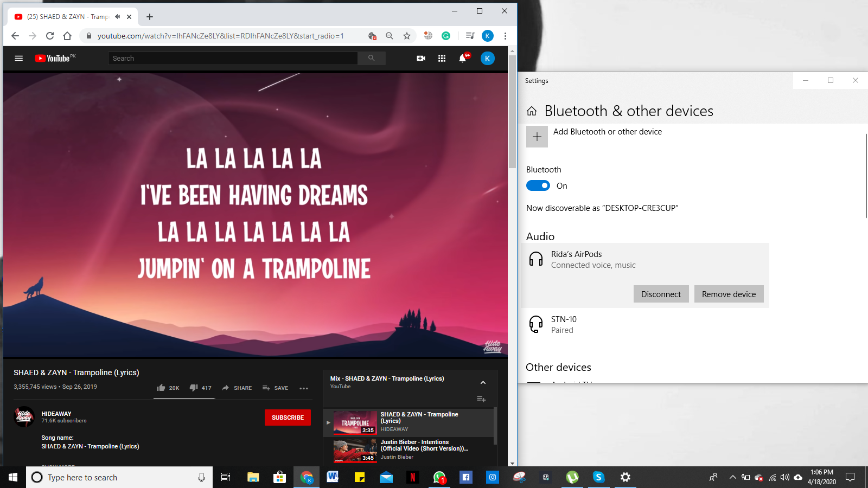This screenshot has height=488, width=868.
Task: Show hidden system tray icons arrow
Action: click(x=732, y=477)
